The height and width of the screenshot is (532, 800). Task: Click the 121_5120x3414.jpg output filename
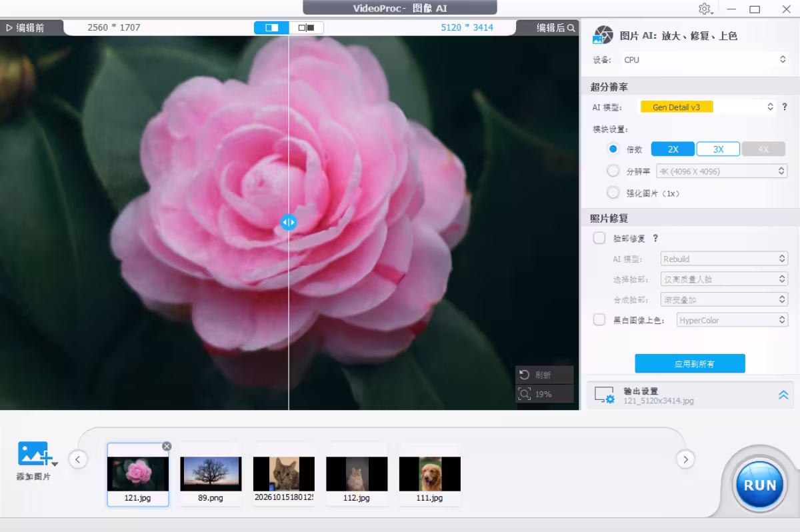coord(659,401)
